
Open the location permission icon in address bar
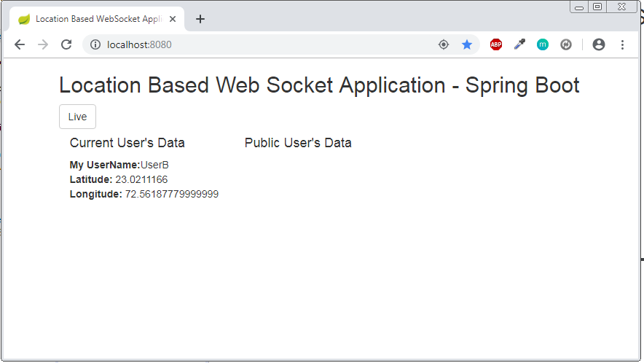click(444, 44)
